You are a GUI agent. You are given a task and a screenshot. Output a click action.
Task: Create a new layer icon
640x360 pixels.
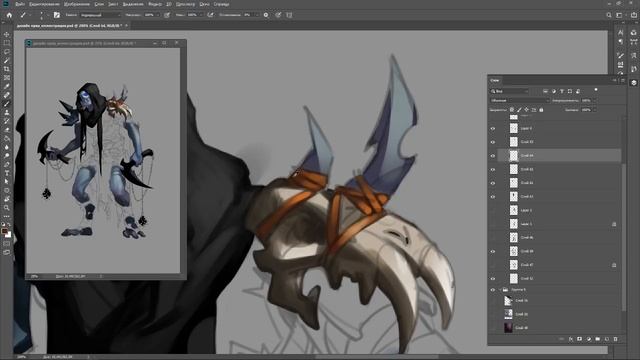point(607,339)
